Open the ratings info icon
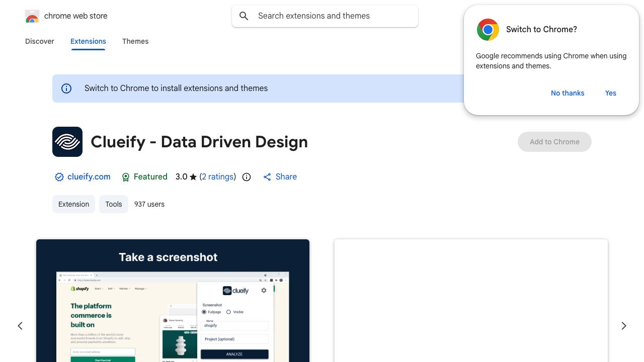644x362 pixels. click(247, 177)
